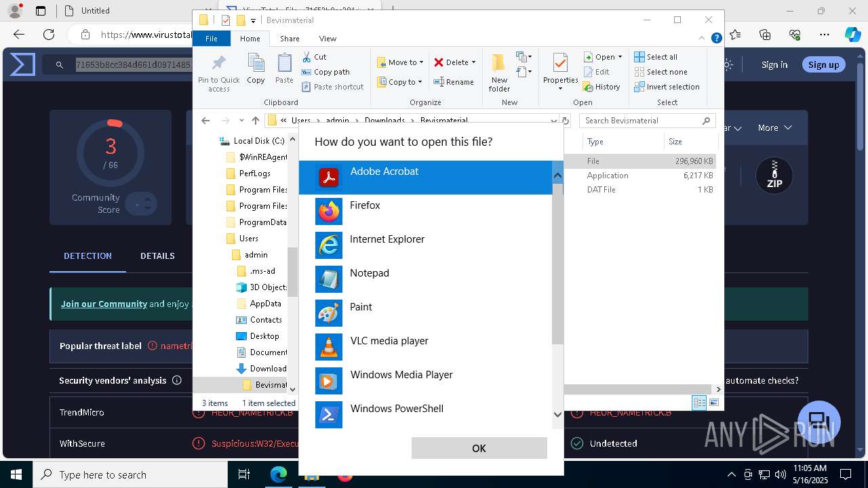Screen dimensions: 868x488
Task: Refresh the browser page
Action: [49, 34]
